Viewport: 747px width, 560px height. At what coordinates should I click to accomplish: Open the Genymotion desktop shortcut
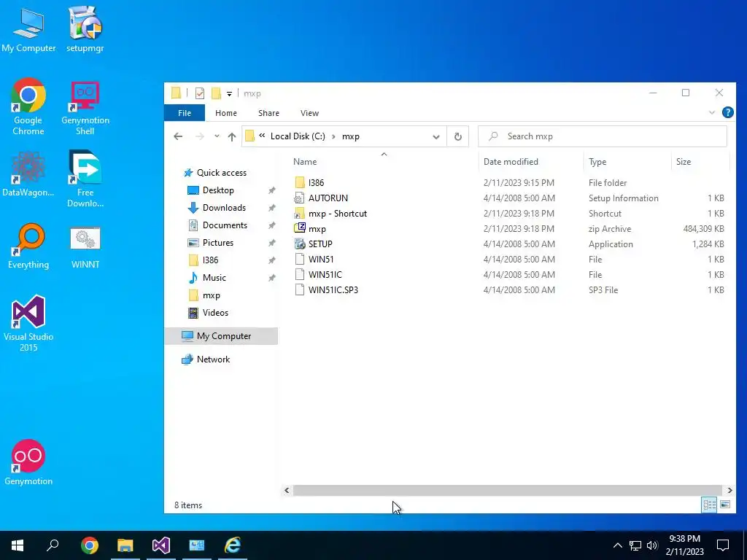coord(28,462)
